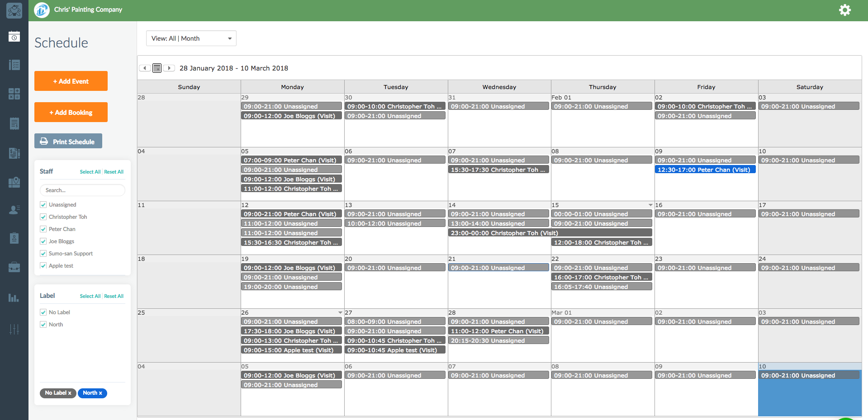Open 15:30-17:30 Christopher Toh event on 07
The image size is (868, 420).
coord(498,170)
